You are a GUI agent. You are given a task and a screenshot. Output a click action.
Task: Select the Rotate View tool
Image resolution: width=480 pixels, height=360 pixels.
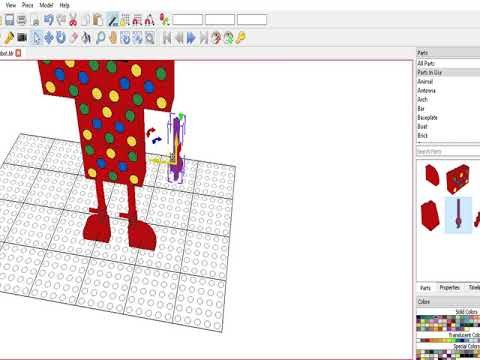click(125, 38)
